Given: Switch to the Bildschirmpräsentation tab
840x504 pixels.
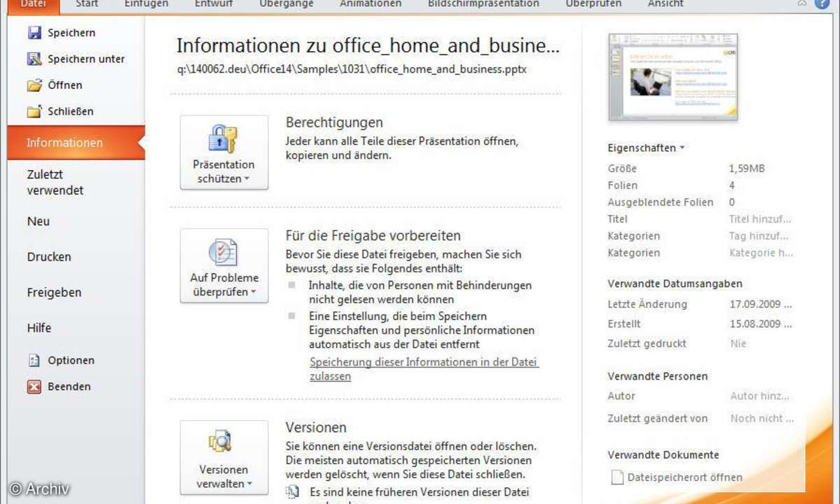Looking at the screenshot, I should [x=483, y=4].
